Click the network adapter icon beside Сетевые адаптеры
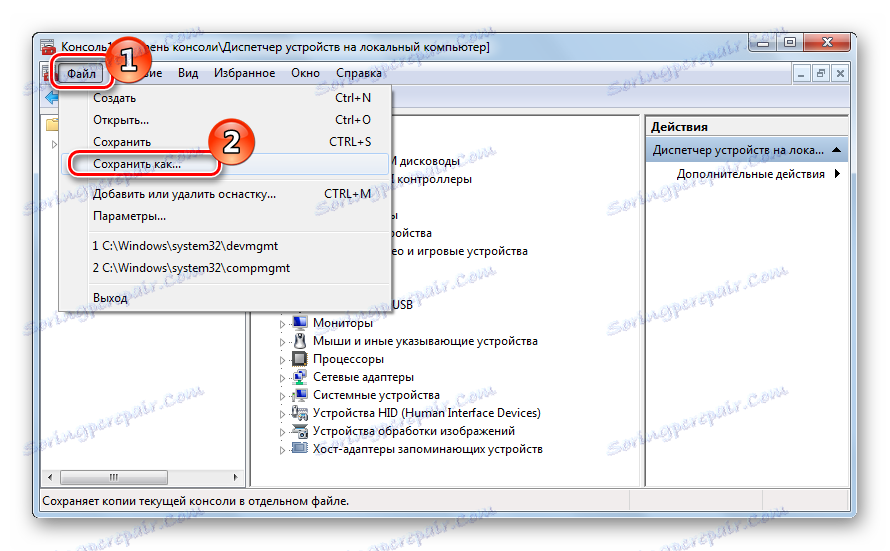The width and height of the screenshot is (890, 551). (299, 377)
